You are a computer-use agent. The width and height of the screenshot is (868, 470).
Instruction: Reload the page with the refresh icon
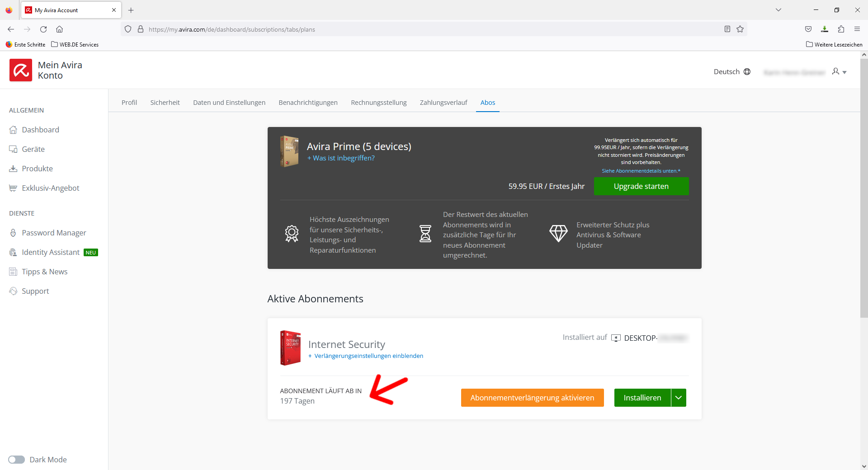pos(43,29)
